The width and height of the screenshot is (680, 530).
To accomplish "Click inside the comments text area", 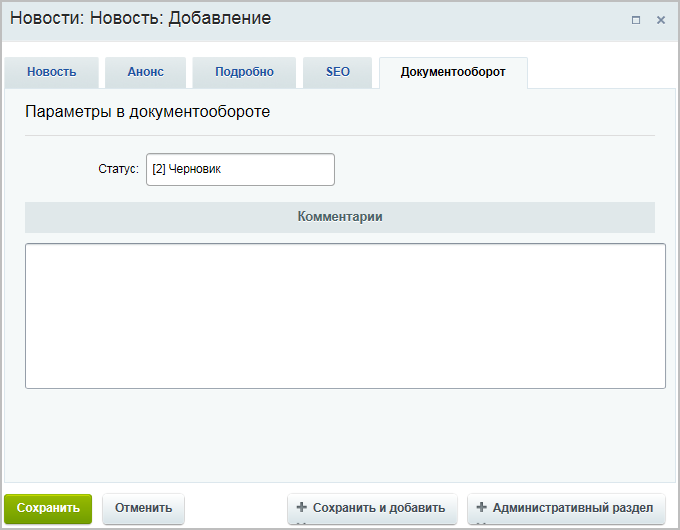I will point(345,315).
